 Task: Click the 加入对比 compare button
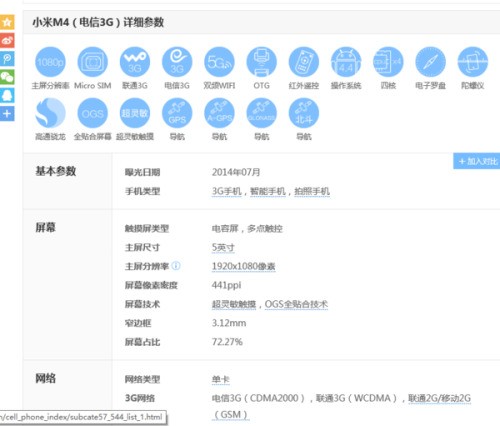[477, 161]
